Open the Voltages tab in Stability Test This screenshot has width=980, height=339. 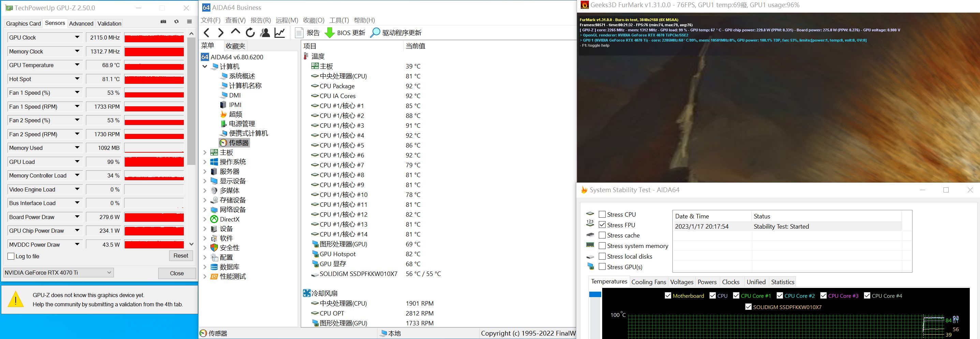682,282
